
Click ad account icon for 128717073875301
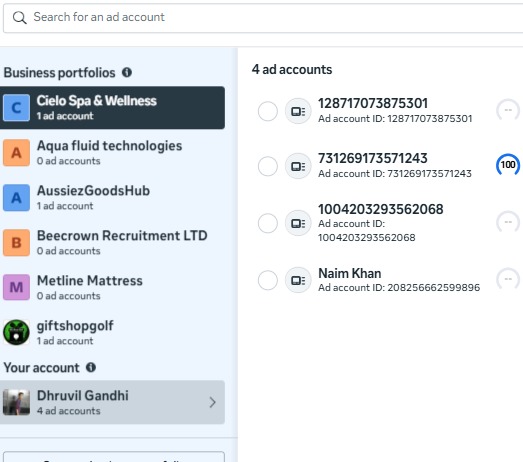click(298, 111)
